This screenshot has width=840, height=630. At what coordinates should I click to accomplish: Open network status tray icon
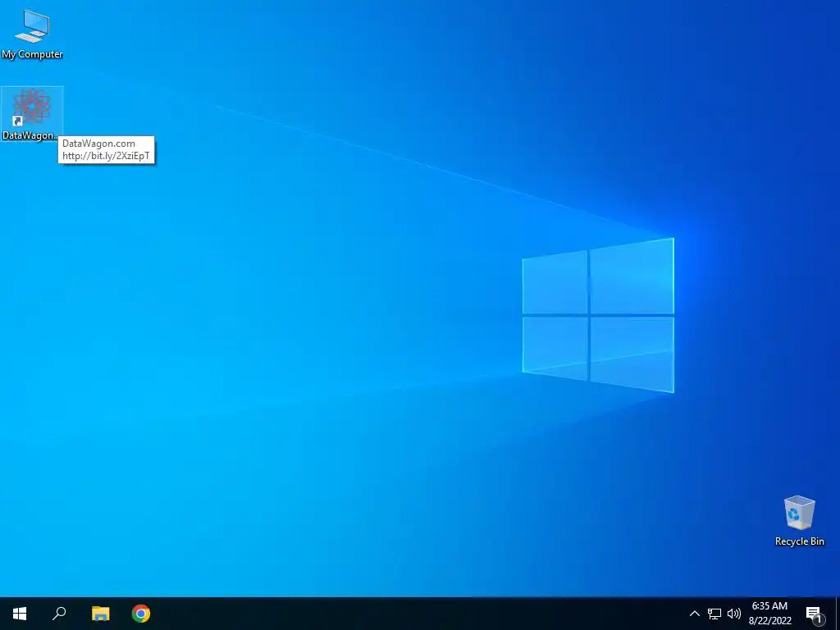click(x=714, y=614)
